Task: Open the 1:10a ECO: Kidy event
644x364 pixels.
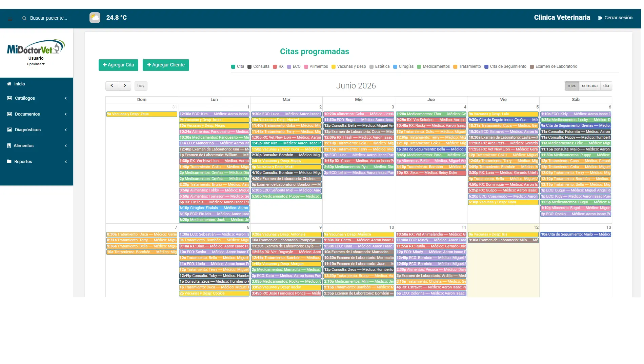Action: point(576,114)
